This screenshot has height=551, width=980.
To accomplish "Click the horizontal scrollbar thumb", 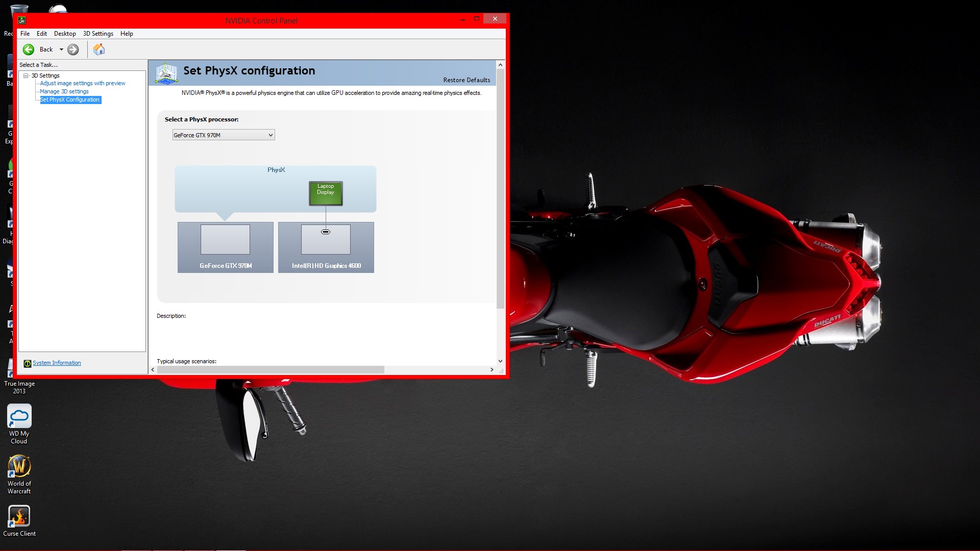I will click(x=271, y=369).
